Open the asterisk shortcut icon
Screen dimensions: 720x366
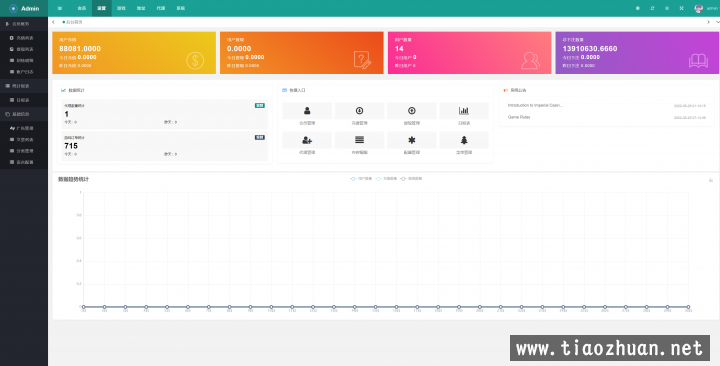pos(412,140)
